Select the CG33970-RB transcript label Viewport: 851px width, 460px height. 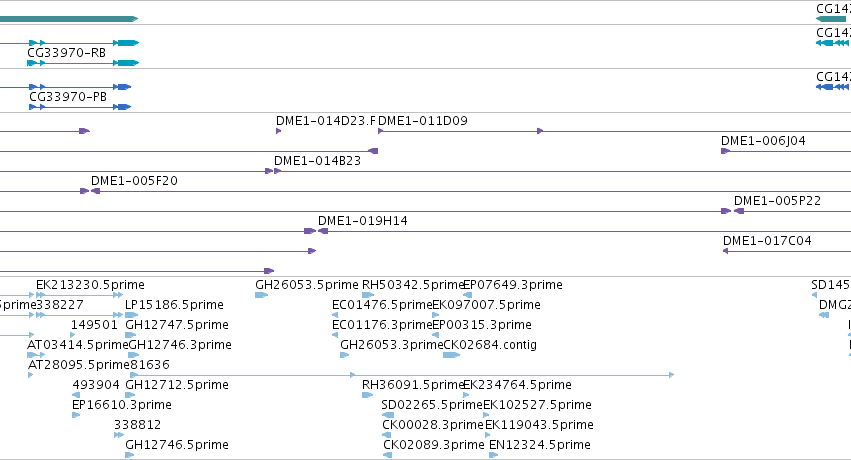(x=66, y=53)
